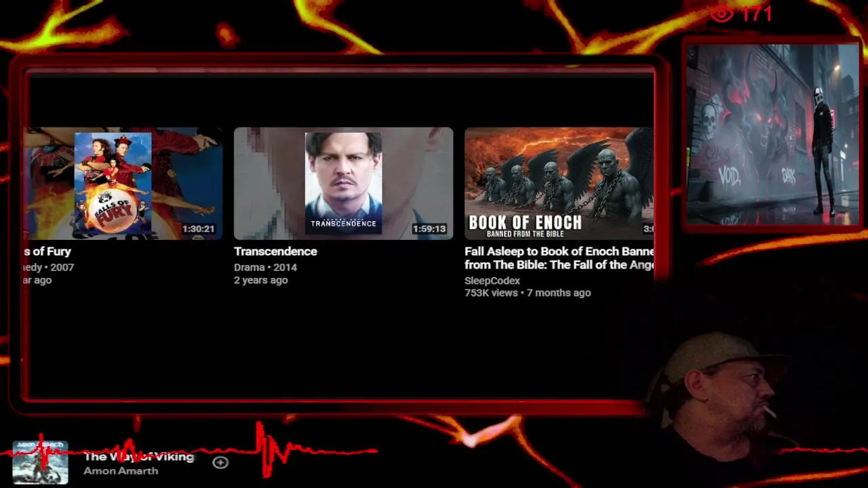
Task: Open the Book of Enoch video thumbnail
Action: pyautogui.click(x=559, y=184)
